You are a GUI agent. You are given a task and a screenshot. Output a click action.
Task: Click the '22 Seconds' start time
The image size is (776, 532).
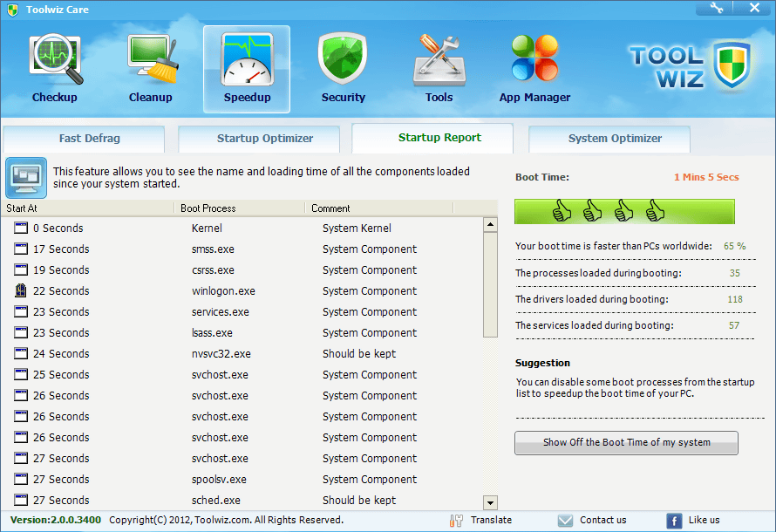click(x=61, y=291)
